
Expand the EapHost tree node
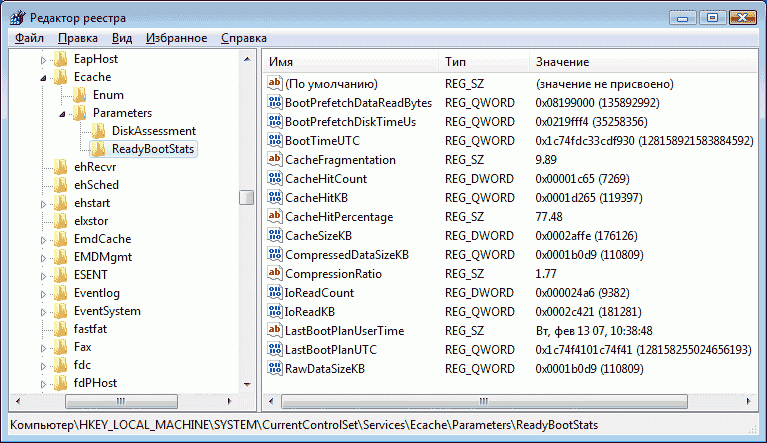[x=43, y=60]
